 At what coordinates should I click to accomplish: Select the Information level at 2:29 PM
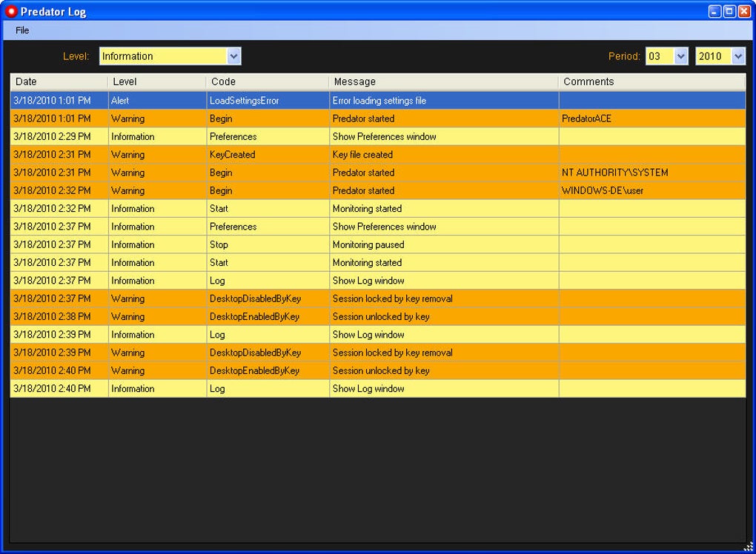[x=157, y=136]
